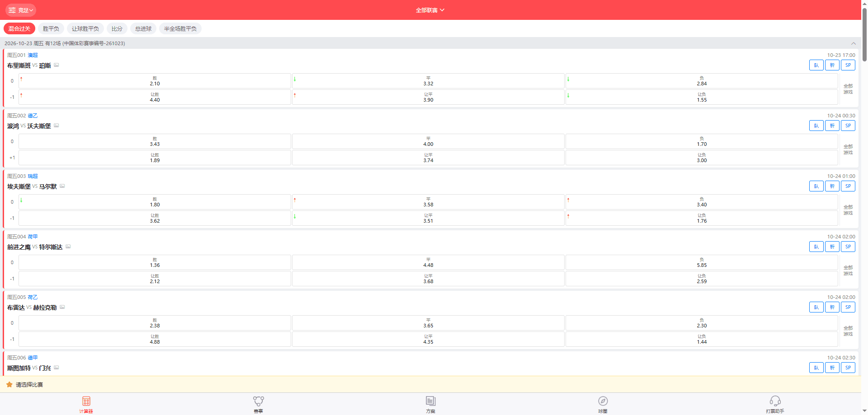Select 平 4.00 odds for 波鸿 match

[428, 141]
